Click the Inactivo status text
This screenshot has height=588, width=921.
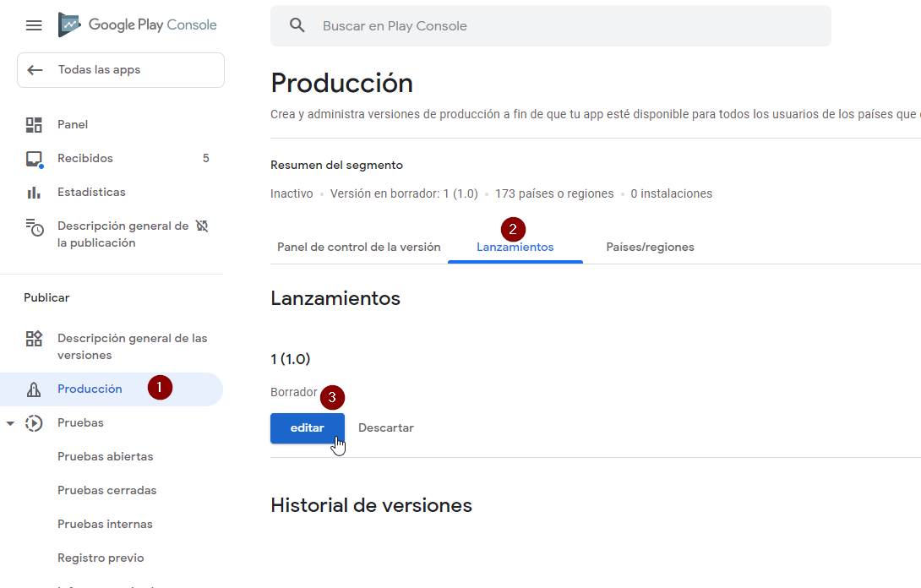(x=292, y=193)
